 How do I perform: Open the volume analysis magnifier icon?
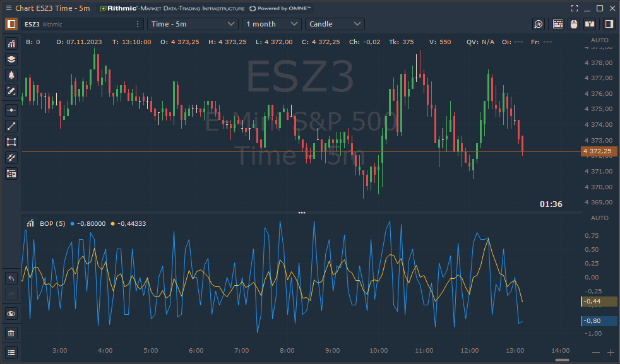(x=538, y=24)
